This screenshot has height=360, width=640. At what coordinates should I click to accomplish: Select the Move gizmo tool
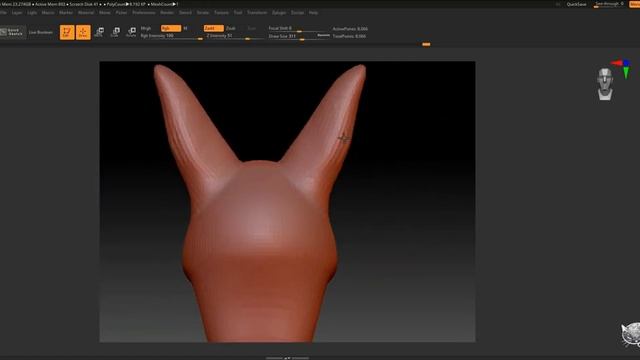point(99,32)
